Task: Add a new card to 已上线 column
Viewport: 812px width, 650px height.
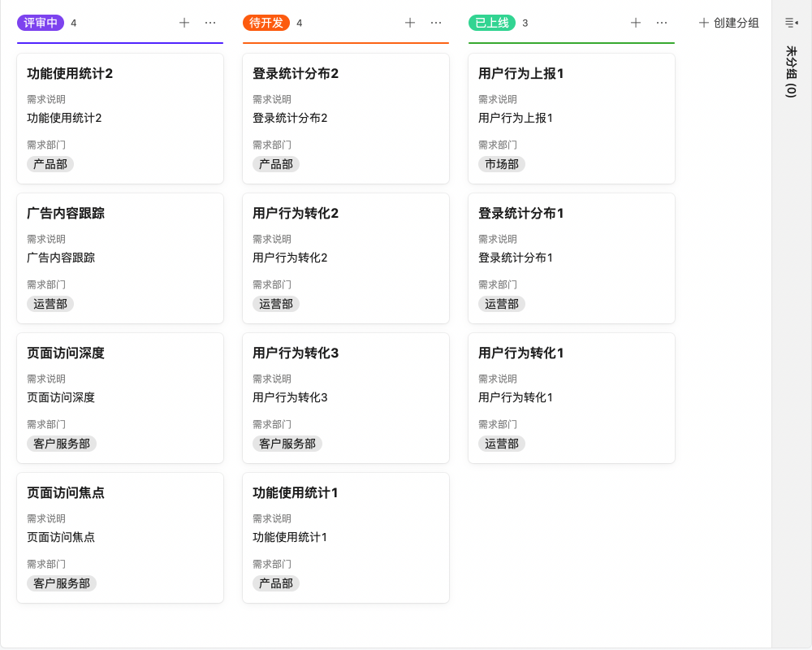Action: (636, 23)
